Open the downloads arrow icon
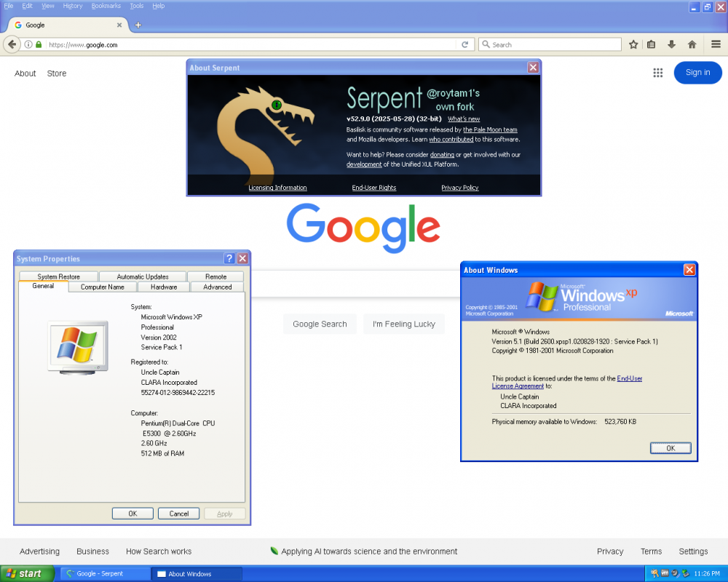728x582 pixels. pos(672,44)
